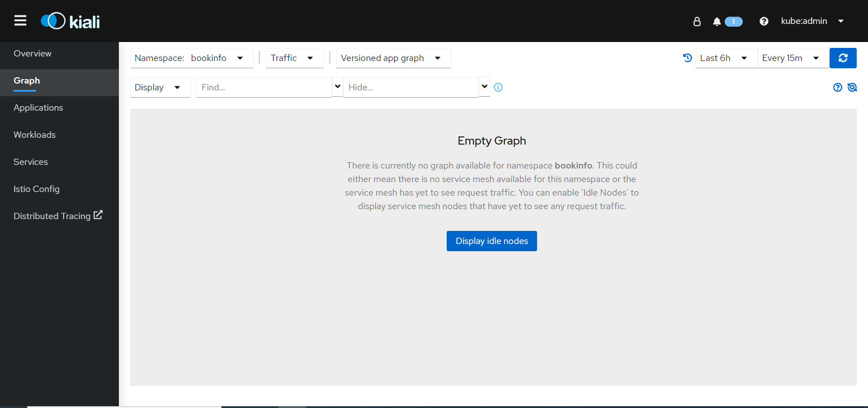The image size is (868, 408).
Task: Show Find/Hide help info icon
Action: pos(498,87)
